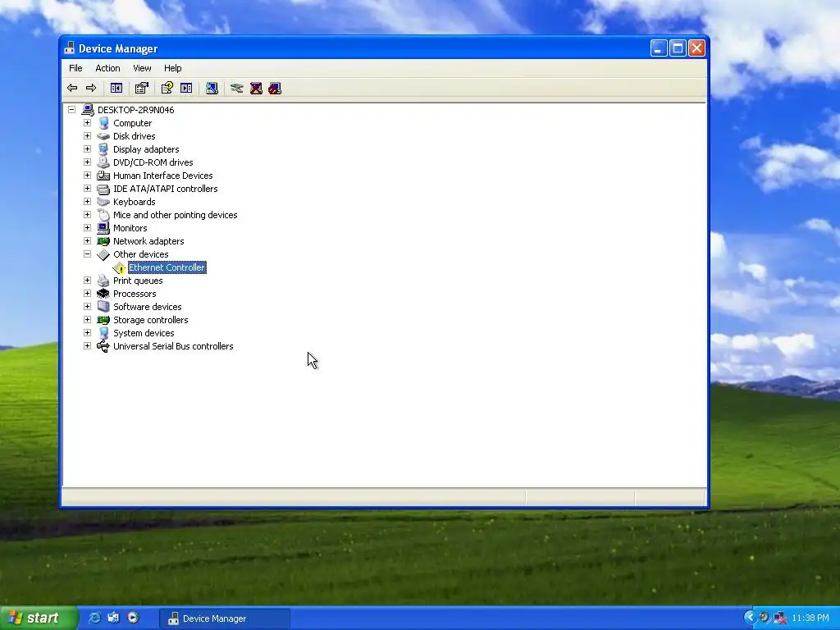Viewport: 840px width, 630px height.
Task: Click the Network adapters card icon
Action: (103, 241)
